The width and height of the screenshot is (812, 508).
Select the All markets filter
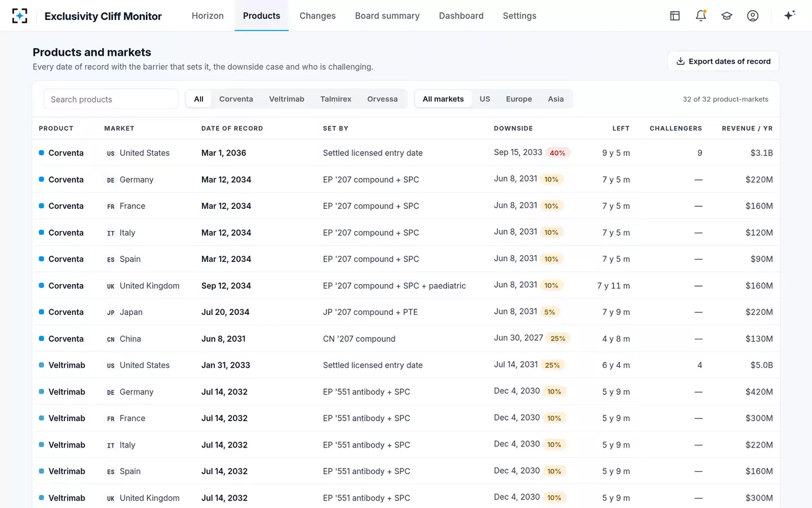coord(443,99)
